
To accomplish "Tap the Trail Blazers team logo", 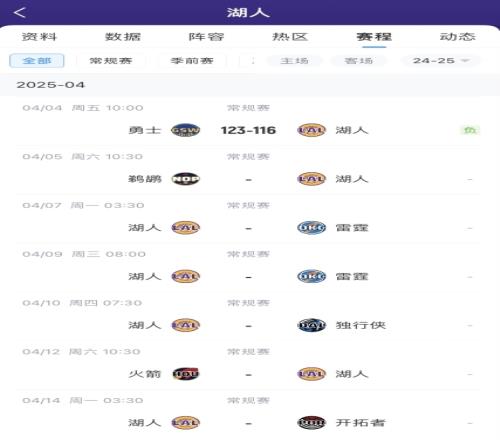I will [311, 423].
